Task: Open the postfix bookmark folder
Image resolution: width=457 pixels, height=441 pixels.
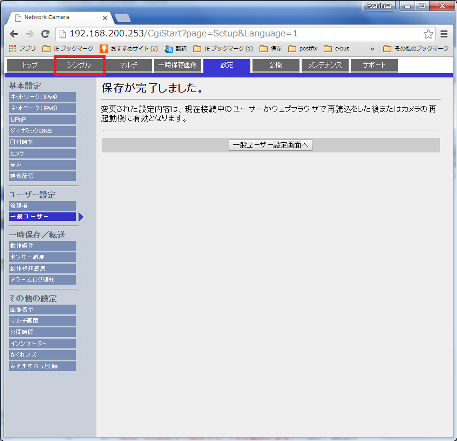Action: point(303,49)
